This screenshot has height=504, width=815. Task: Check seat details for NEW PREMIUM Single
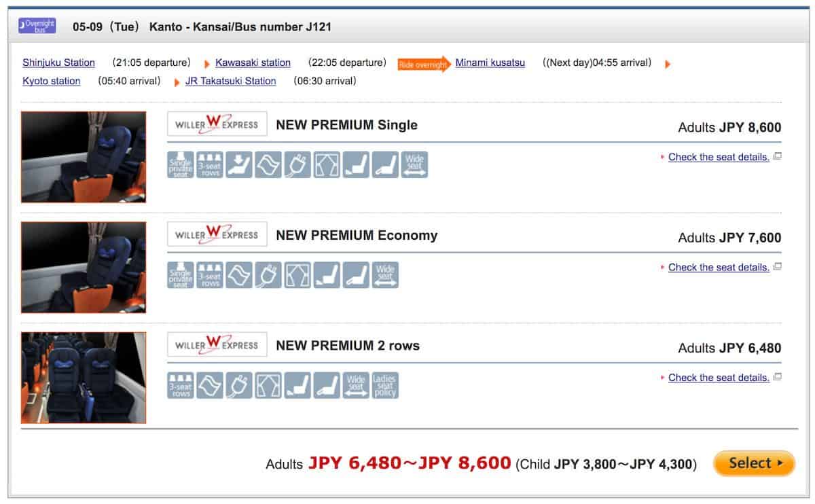[719, 157]
